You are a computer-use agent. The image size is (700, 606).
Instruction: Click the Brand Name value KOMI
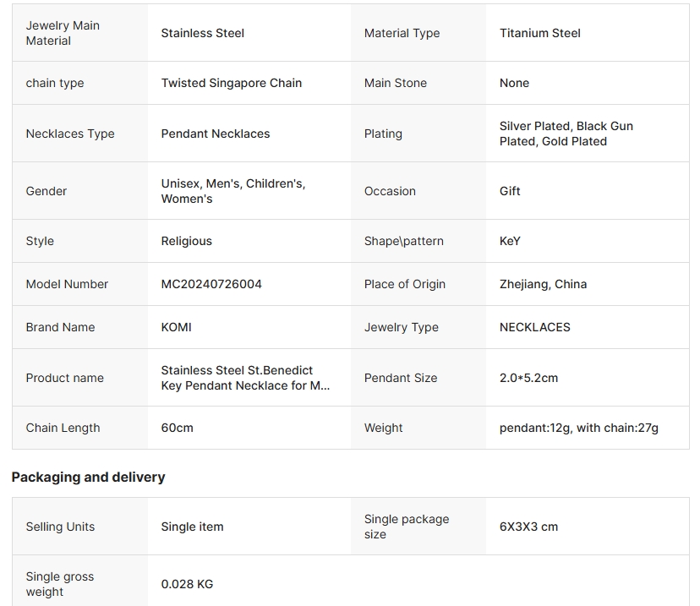point(177,327)
